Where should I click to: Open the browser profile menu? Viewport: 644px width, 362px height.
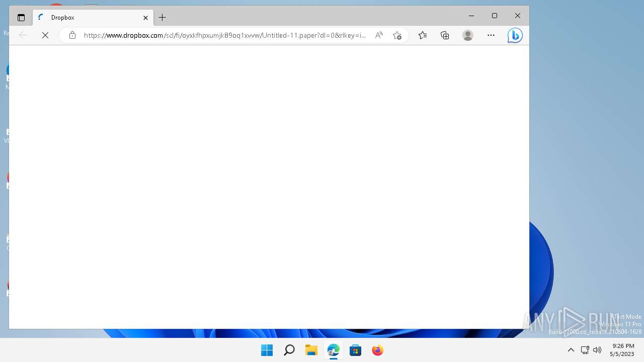coord(468,35)
